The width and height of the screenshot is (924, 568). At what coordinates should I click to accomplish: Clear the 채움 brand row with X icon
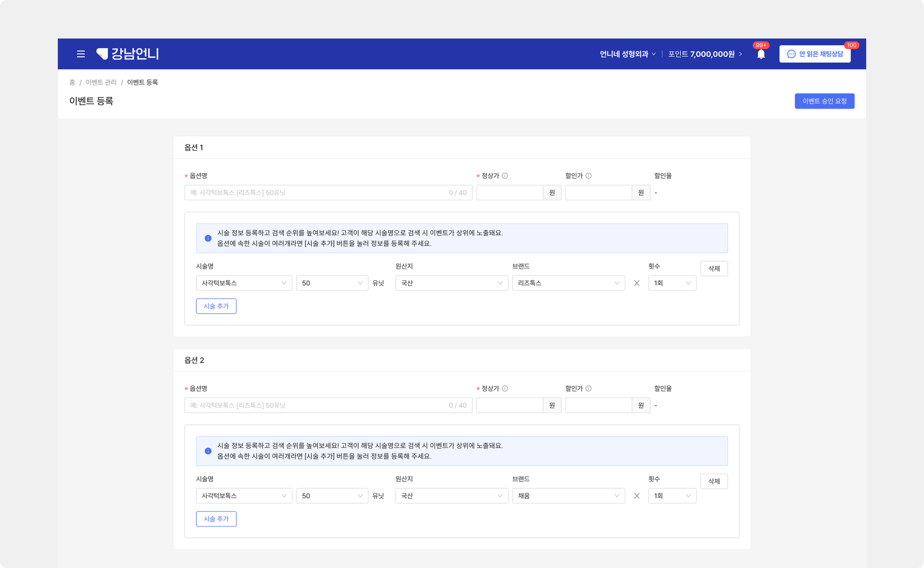click(x=637, y=496)
